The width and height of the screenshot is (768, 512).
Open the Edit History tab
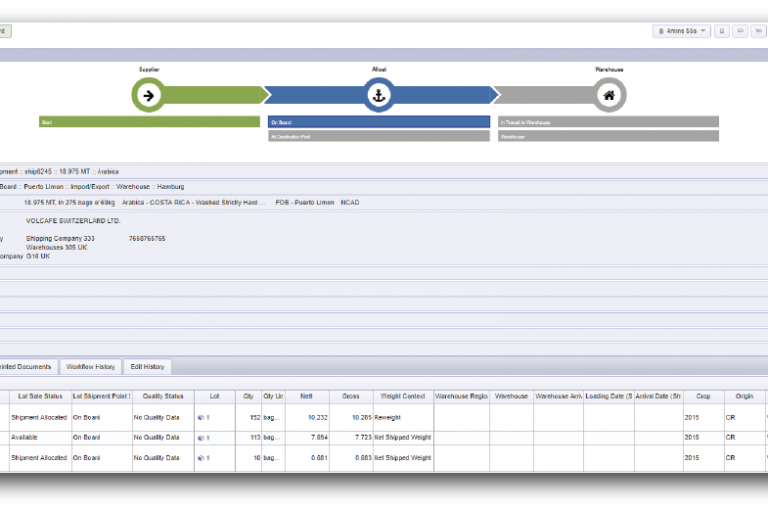(148, 367)
